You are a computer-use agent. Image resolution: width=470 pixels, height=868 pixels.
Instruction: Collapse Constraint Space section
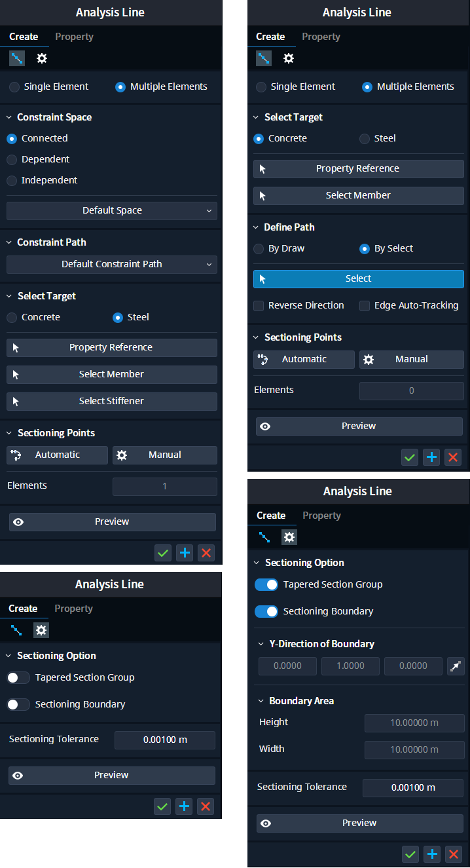[9, 117]
